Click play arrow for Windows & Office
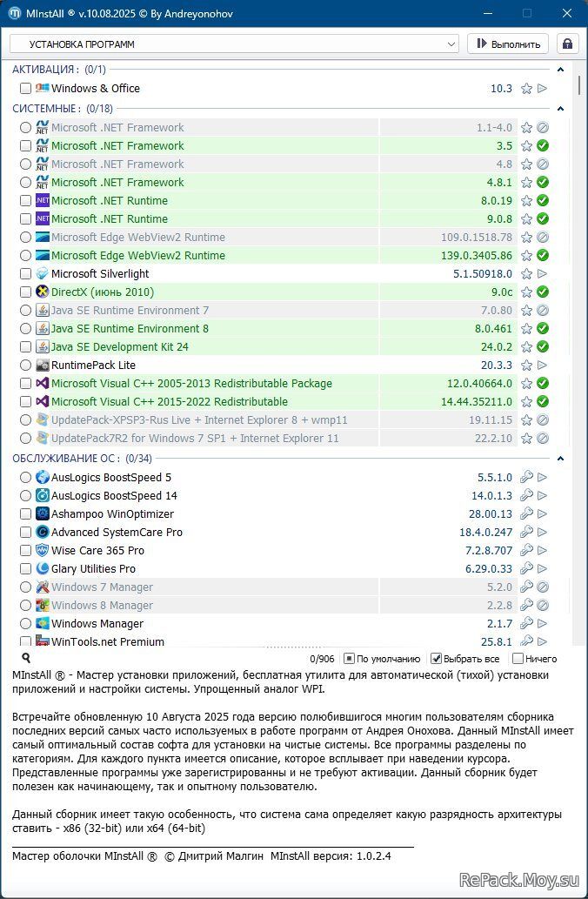Image resolution: width=588 pixels, height=899 pixels. pyautogui.click(x=542, y=88)
